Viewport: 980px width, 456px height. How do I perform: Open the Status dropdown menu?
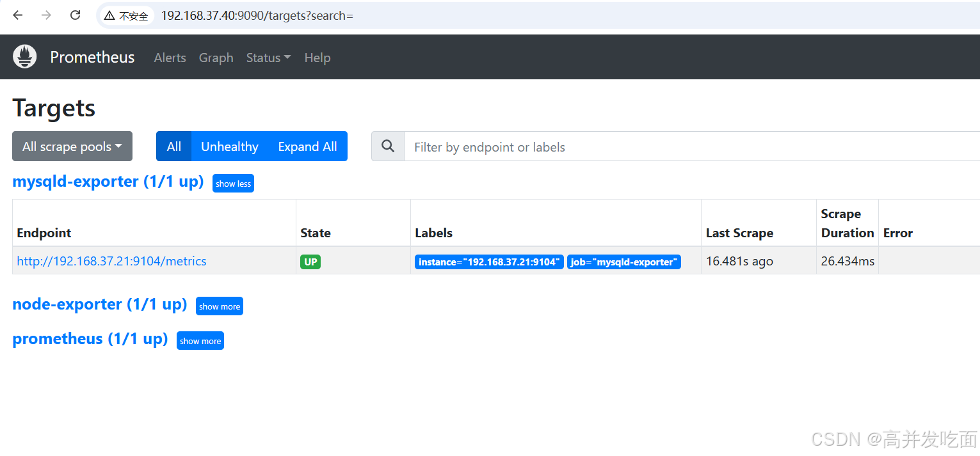click(x=268, y=58)
